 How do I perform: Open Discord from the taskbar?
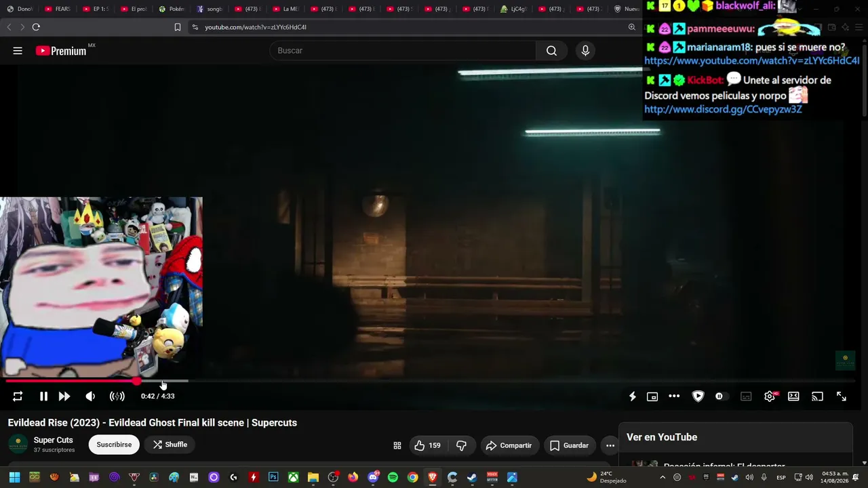pyautogui.click(x=373, y=477)
